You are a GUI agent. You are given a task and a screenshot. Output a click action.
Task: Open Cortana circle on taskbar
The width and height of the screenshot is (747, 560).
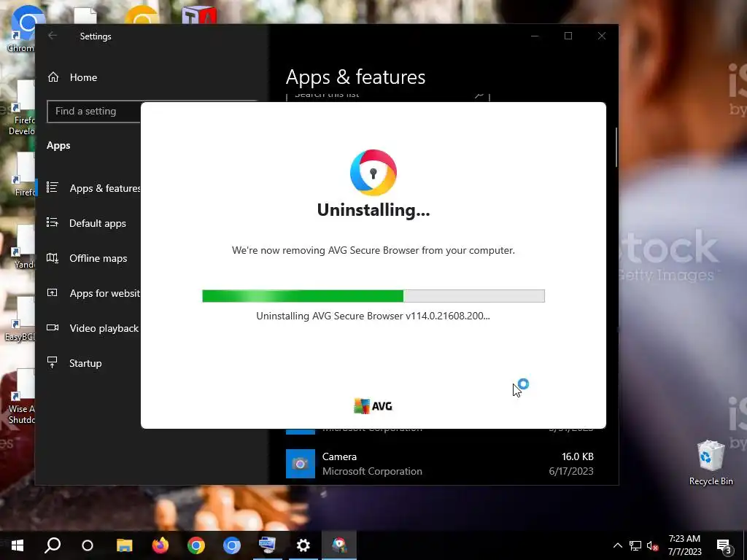(x=88, y=545)
